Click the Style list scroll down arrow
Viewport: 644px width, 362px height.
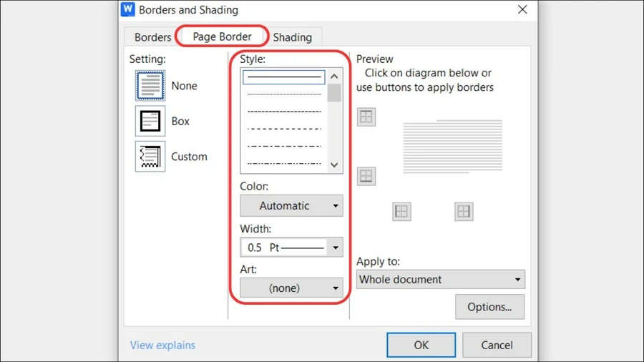click(334, 165)
